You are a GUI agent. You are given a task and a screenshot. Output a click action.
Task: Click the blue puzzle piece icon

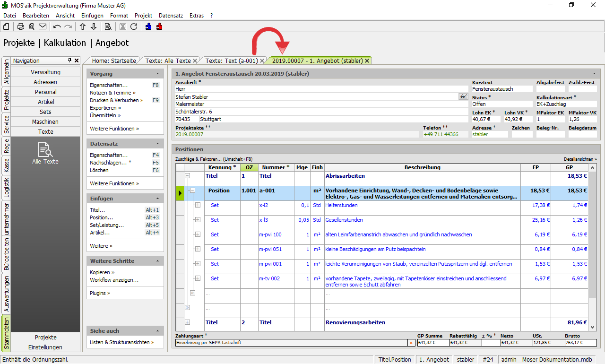[149, 26]
